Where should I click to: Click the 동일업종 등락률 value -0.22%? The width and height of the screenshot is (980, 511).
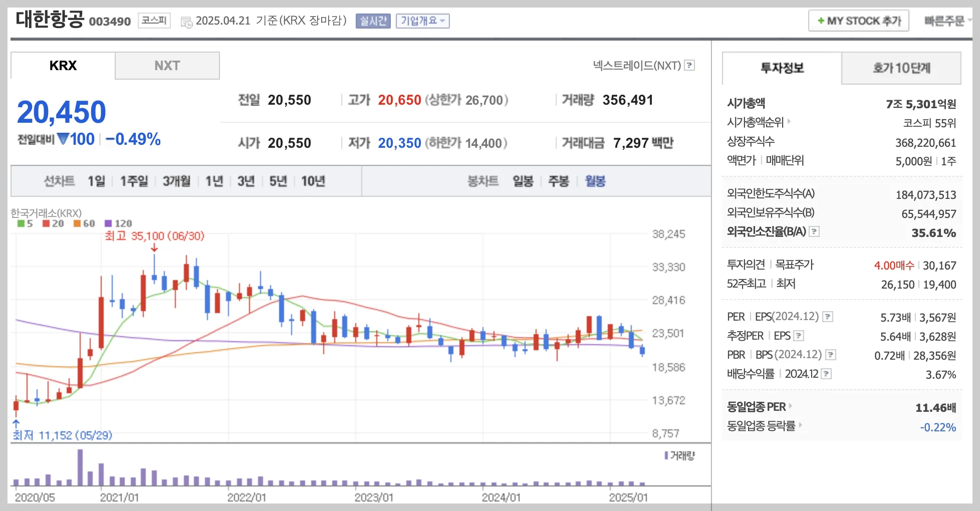tap(938, 427)
